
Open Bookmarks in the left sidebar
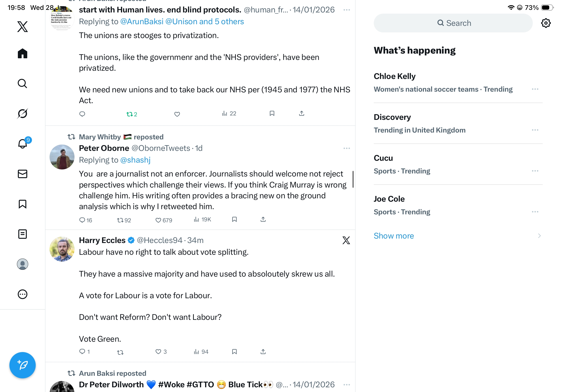click(x=23, y=204)
